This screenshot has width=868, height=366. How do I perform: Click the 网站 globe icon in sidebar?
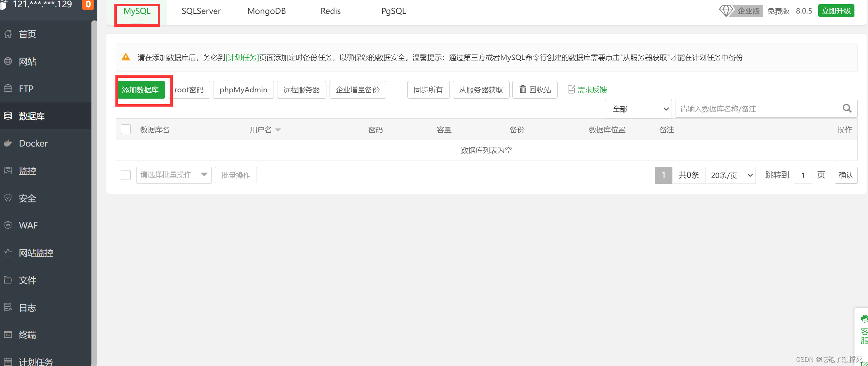pos(8,61)
